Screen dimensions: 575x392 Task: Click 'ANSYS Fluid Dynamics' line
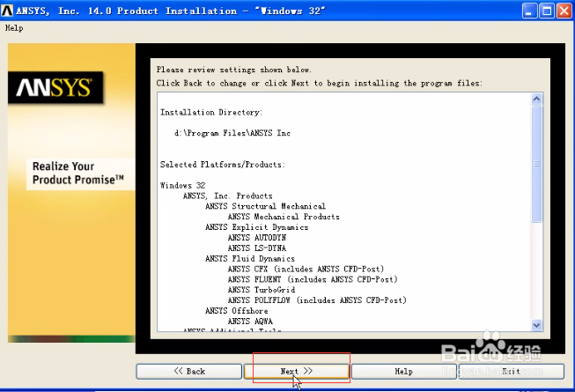tap(250, 258)
